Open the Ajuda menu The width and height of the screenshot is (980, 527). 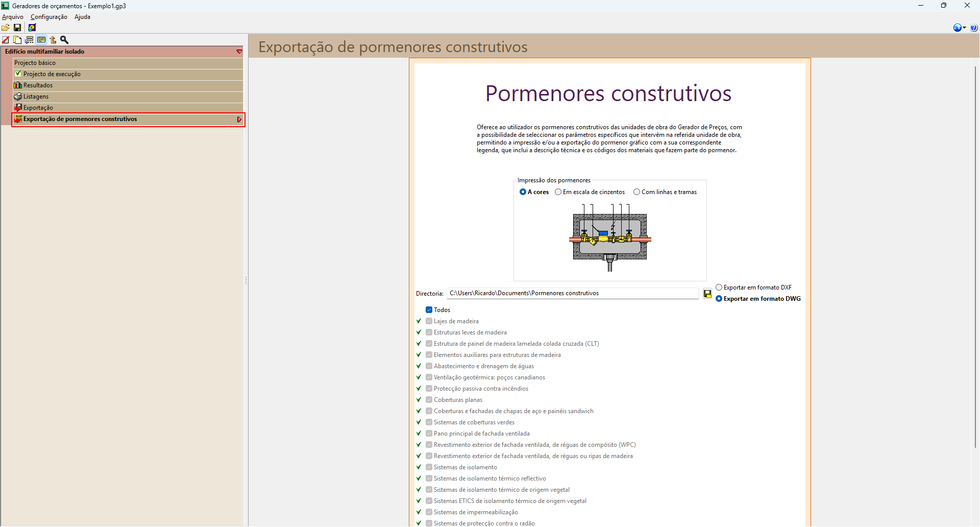tap(82, 16)
